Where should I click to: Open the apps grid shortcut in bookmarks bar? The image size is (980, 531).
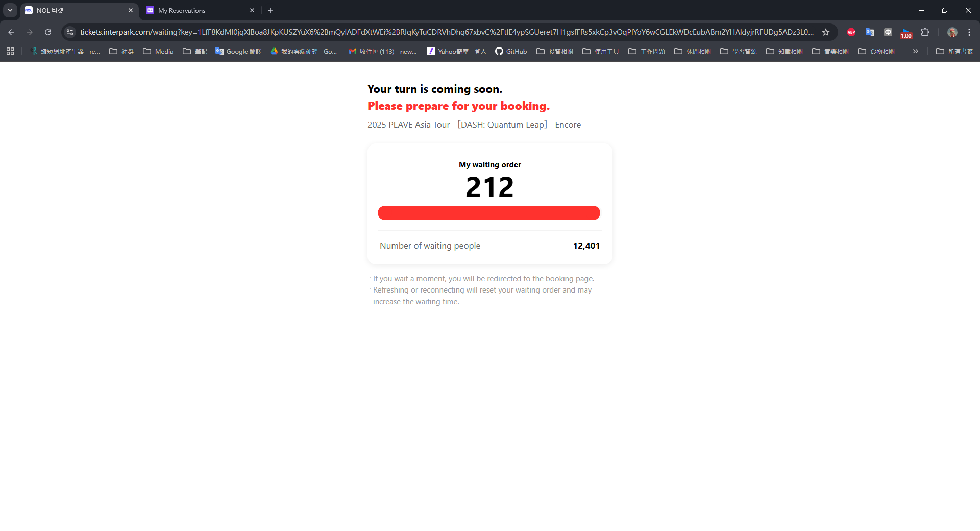point(10,51)
